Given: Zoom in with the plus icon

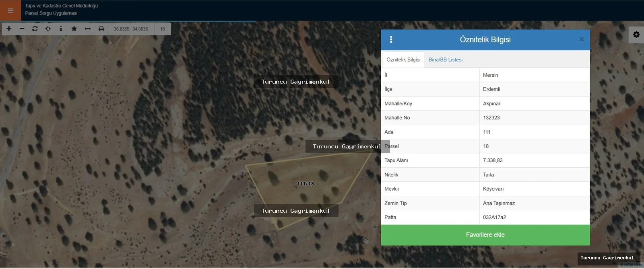Looking at the screenshot, I should click(x=9, y=29).
